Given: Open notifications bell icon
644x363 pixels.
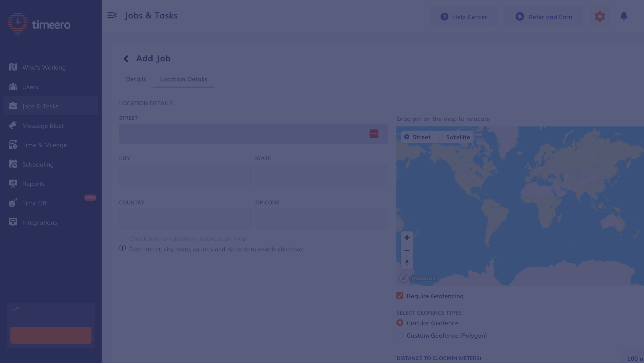Looking at the screenshot, I should pyautogui.click(x=623, y=16).
